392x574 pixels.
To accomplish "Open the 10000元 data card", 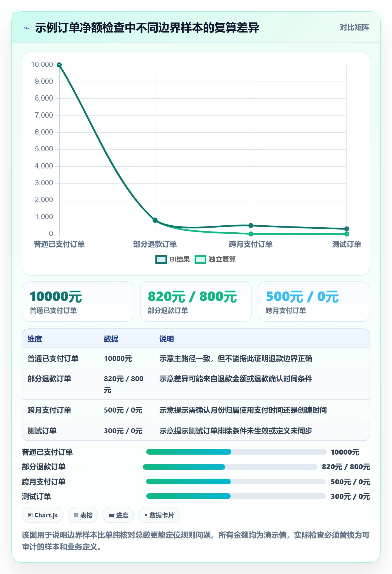I will (78, 302).
